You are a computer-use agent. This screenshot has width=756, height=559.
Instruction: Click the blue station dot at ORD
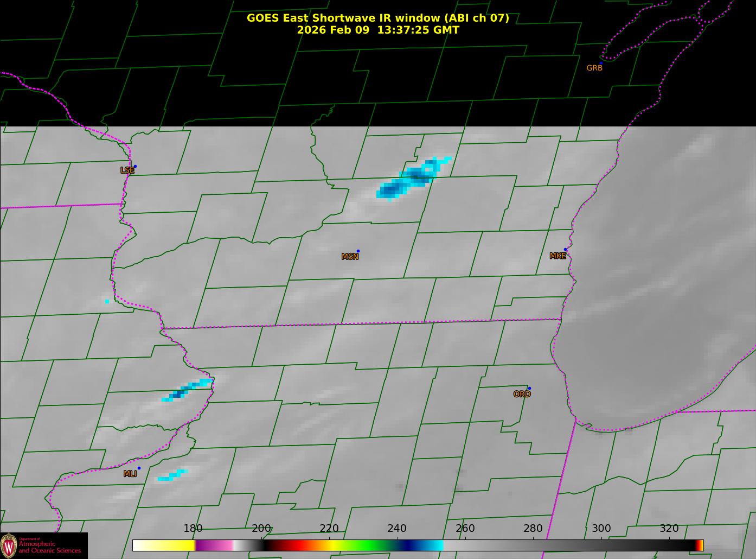click(x=529, y=388)
